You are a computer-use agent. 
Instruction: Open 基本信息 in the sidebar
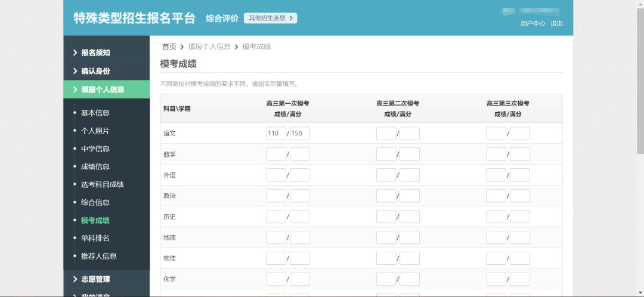point(95,113)
